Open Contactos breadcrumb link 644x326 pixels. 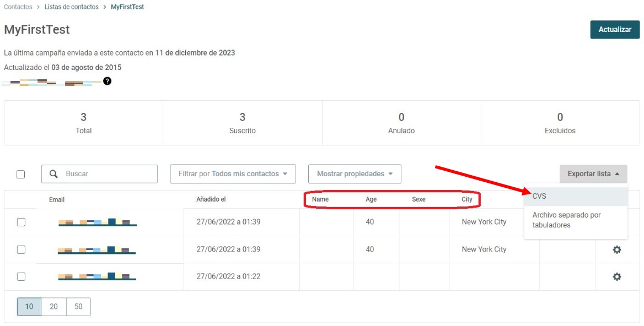pos(18,7)
